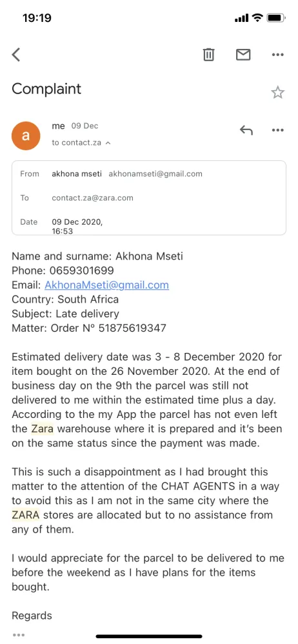
Task: Tap the home indicator bar
Action: pyautogui.click(x=149, y=636)
